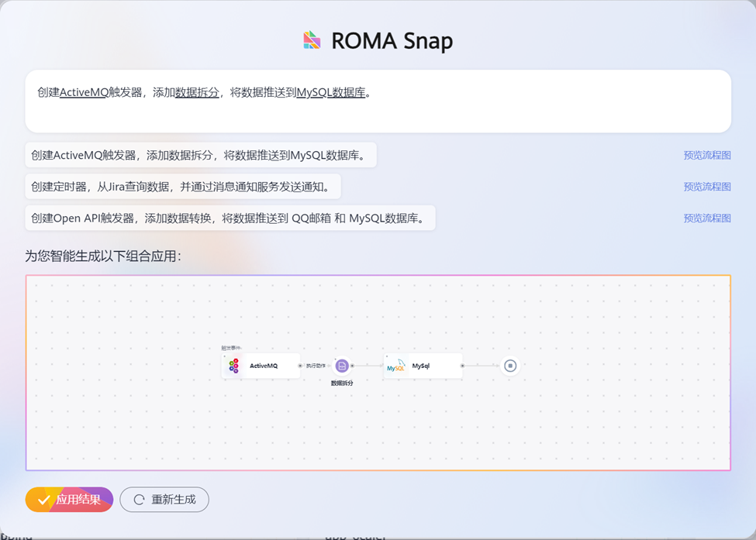Click the ActiveMQ trigger node icon
The image size is (756, 540).
(234, 366)
